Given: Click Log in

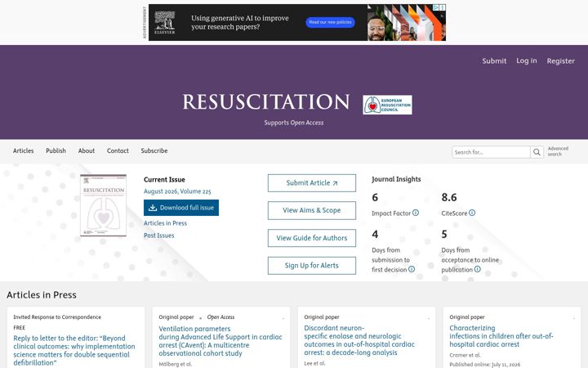Looking at the screenshot, I should [x=527, y=61].
